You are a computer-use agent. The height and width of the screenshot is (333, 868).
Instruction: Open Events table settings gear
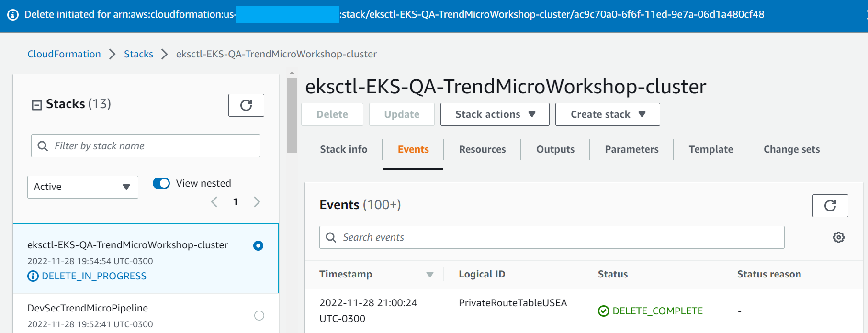(x=839, y=237)
